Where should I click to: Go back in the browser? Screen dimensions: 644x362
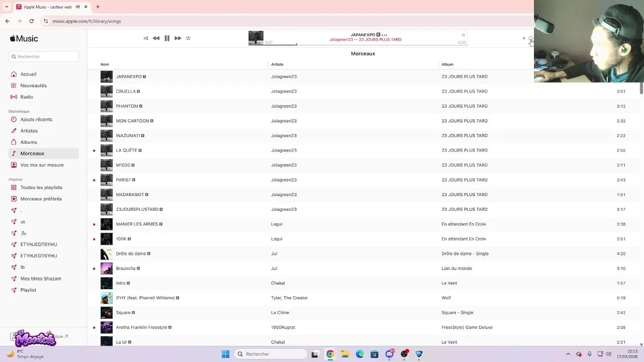[x=7, y=21]
